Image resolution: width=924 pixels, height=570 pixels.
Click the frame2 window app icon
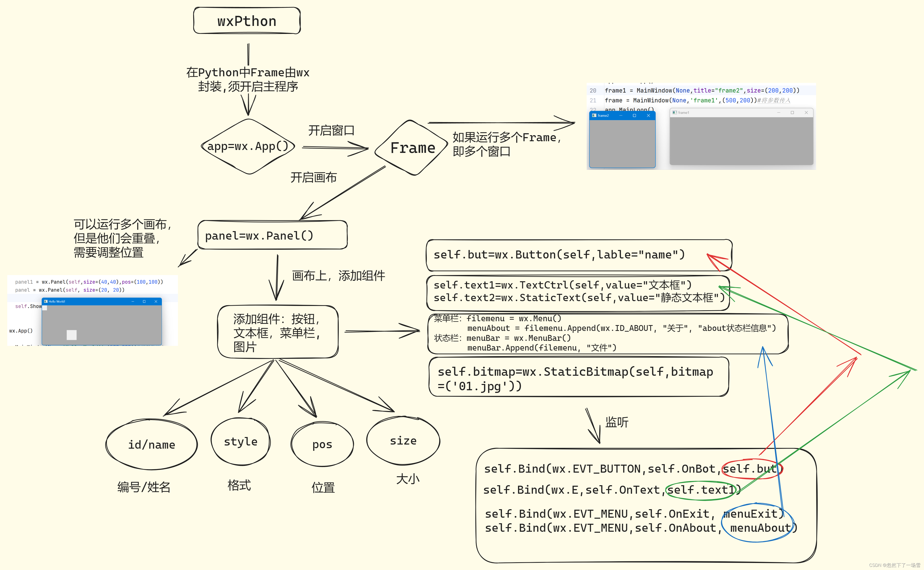(x=594, y=116)
